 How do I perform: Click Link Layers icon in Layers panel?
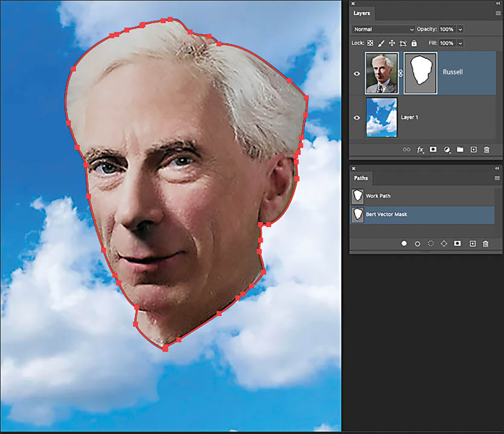click(406, 149)
